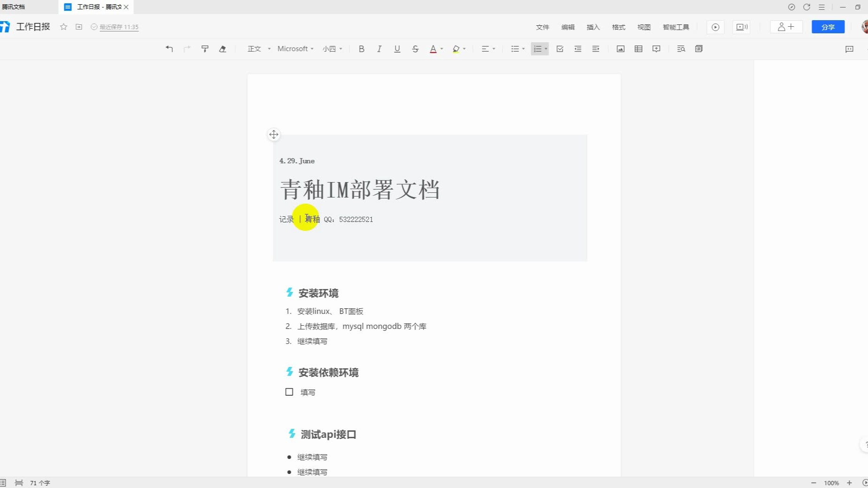Open the 视图 menu
868x488 pixels.
(644, 27)
